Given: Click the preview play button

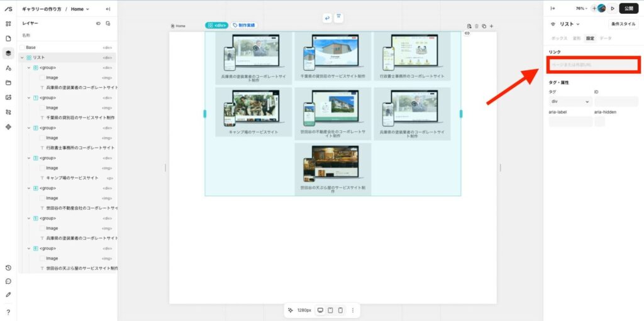Looking at the screenshot, I should 612,8.
